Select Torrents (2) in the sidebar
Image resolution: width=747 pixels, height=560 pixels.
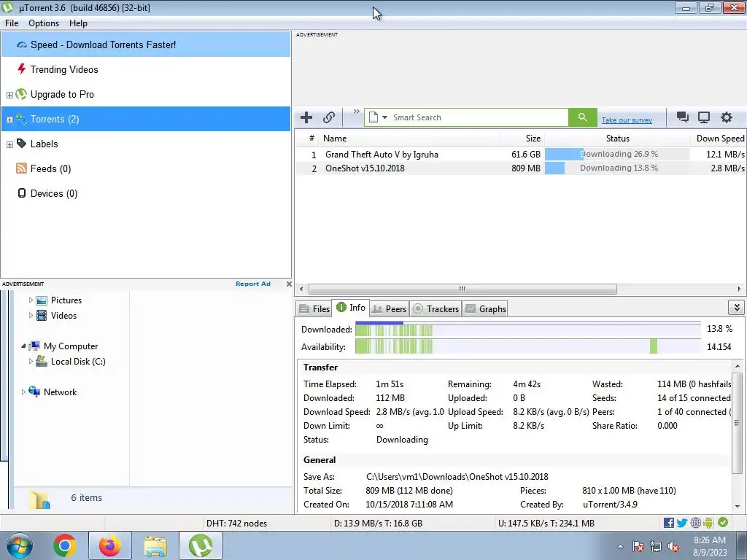[x=146, y=119]
